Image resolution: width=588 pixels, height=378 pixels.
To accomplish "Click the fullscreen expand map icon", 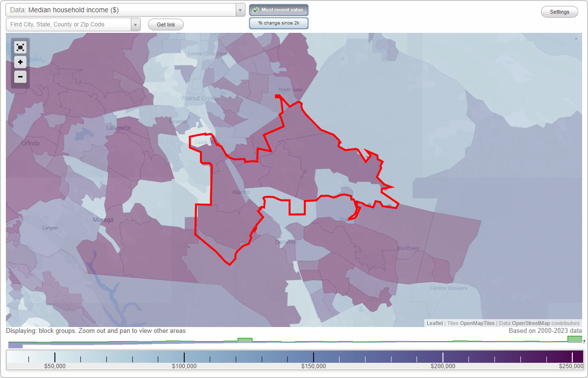I will point(20,47).
